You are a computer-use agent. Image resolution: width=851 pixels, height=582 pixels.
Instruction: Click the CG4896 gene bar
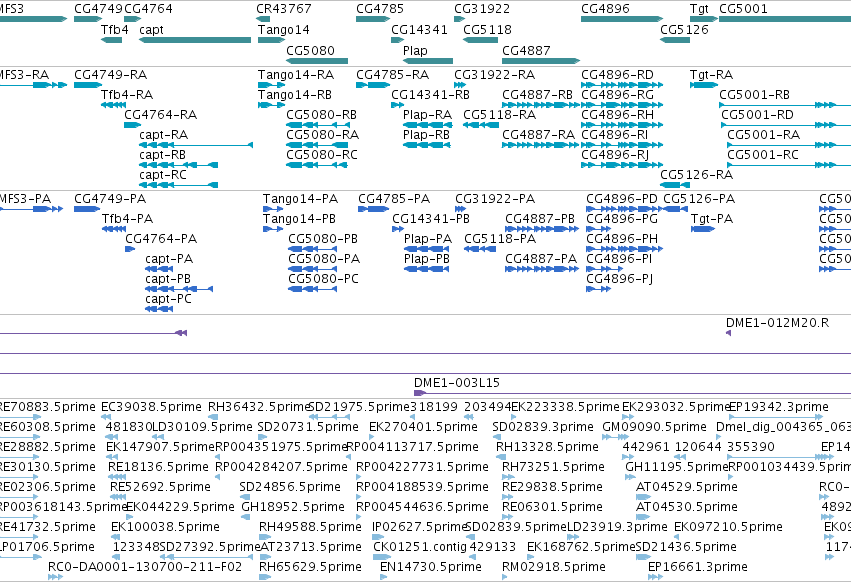[622, 19]
